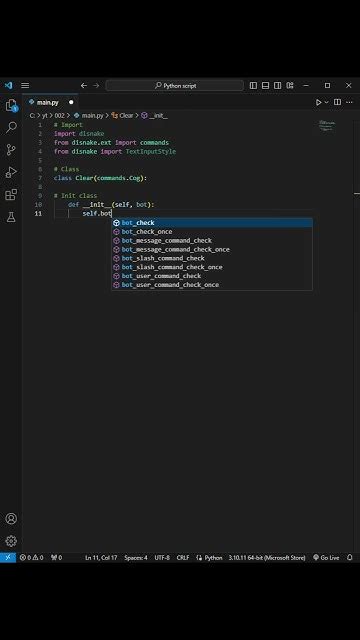Open the Manage gear icon
Viewport: 360px width, 640px height.
pyautogui.click(x=11, y=541)
